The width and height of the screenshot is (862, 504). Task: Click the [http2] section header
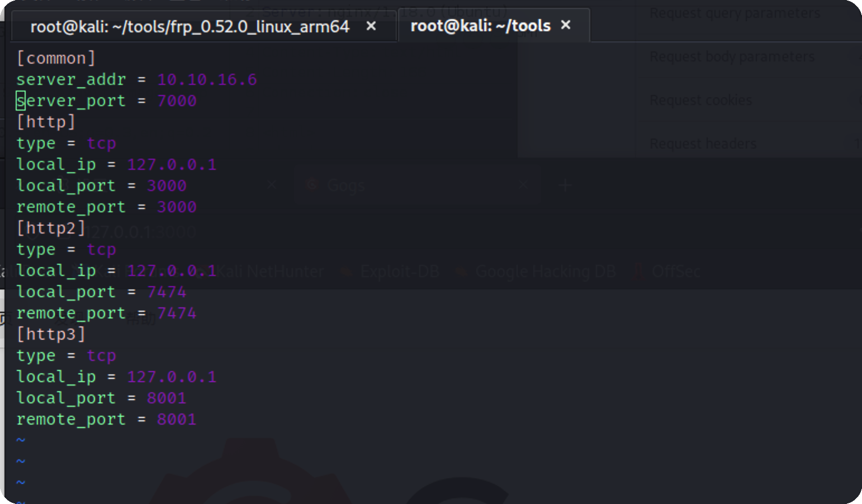tap(51, 228)
